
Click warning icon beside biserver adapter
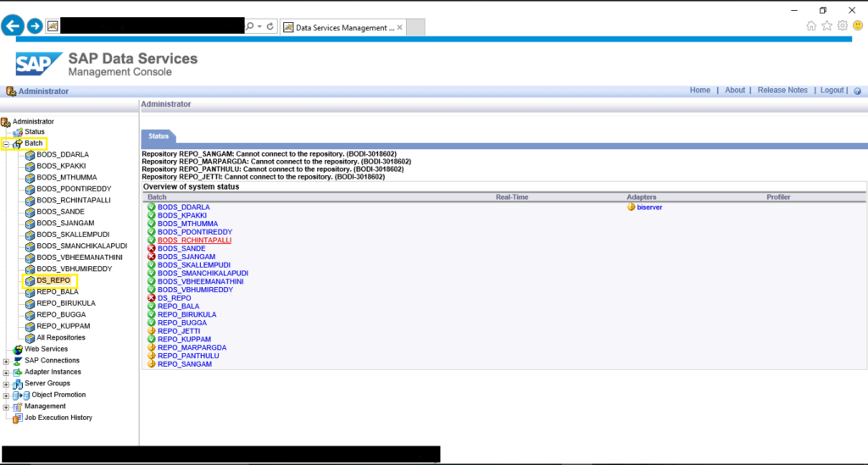[631, 208]
